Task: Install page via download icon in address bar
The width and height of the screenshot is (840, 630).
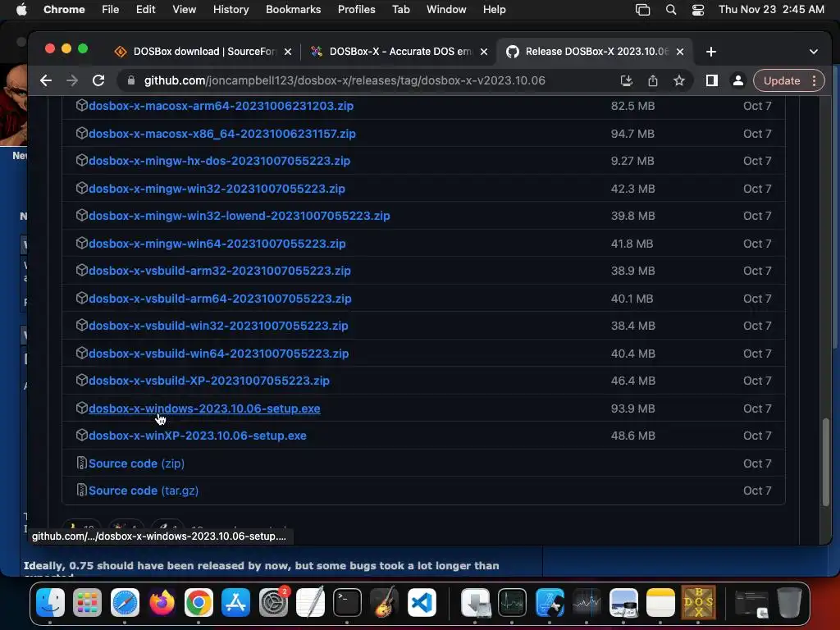Action: 626,80
